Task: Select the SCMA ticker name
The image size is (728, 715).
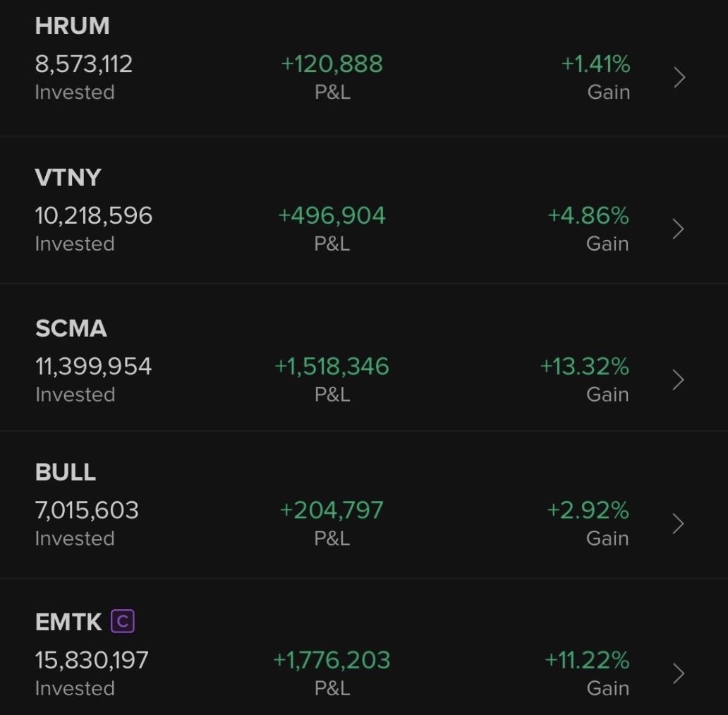Action: 71,328
